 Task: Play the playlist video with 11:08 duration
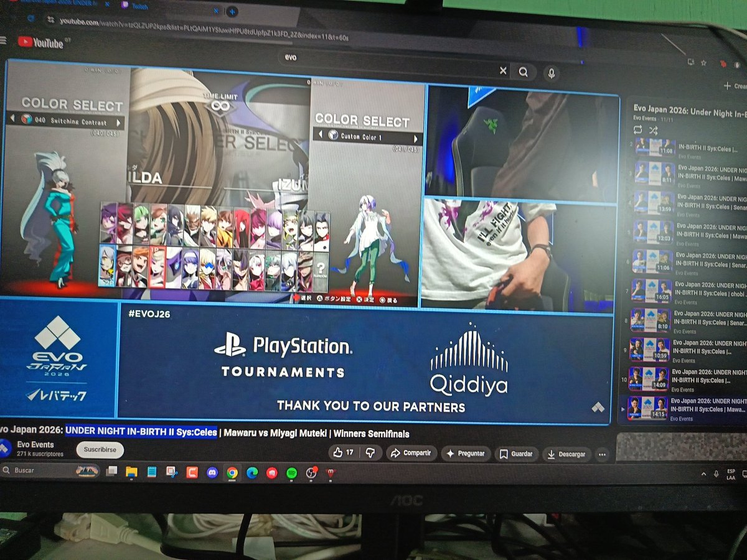coord(690,148)
